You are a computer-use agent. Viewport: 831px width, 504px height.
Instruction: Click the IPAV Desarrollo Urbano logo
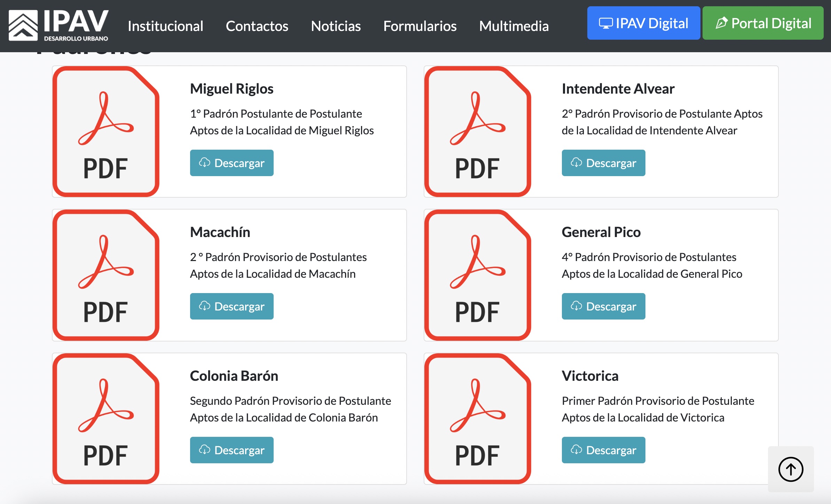click(x=58, y=25)
